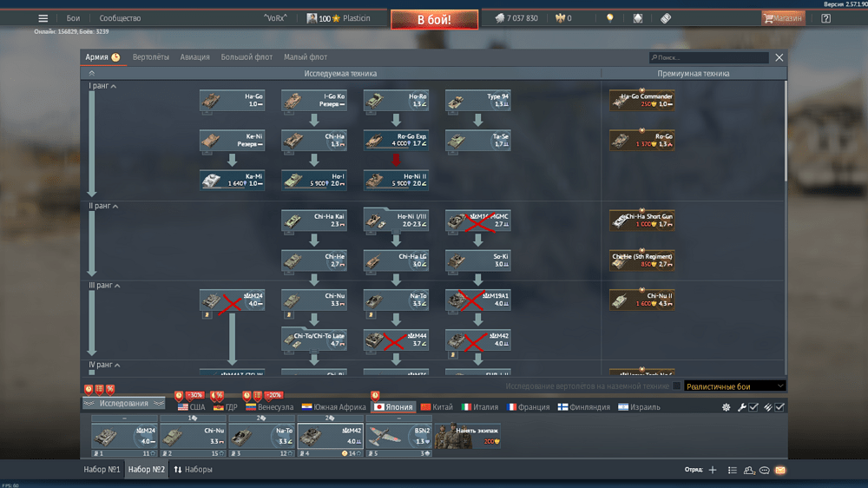Click Нанять экипаж hire crew button
This screenshot has width=868, height=488.
(468, 435)
